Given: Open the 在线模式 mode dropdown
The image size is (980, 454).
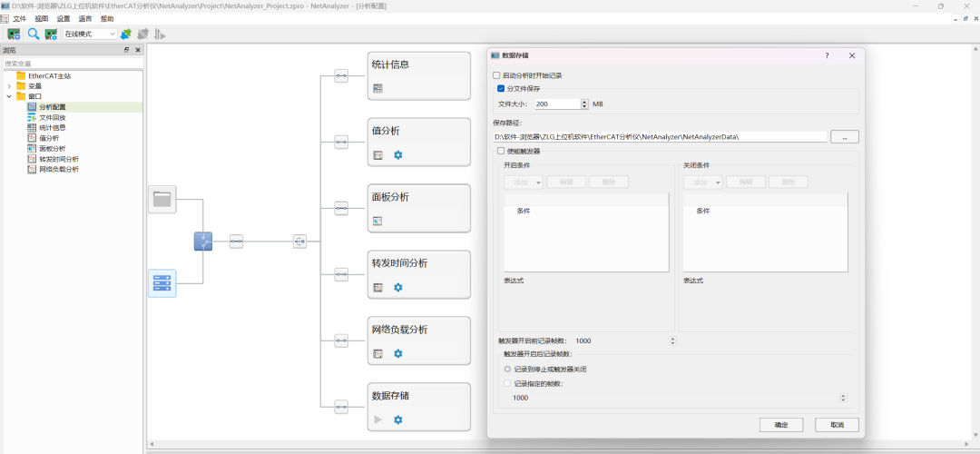Looking at the screenshot, I should 90,34.
